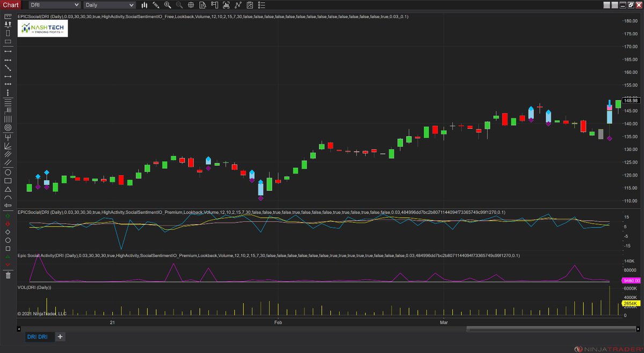Select the Ray drawing tool
The height and width of the screenshot is (353, 644).
[x=8, y=60]
